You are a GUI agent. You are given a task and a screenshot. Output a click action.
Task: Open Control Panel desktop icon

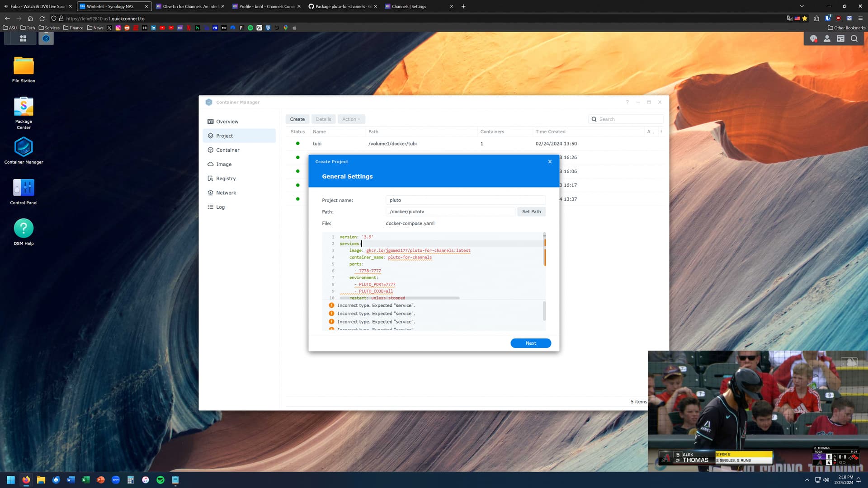pos(24,188)
